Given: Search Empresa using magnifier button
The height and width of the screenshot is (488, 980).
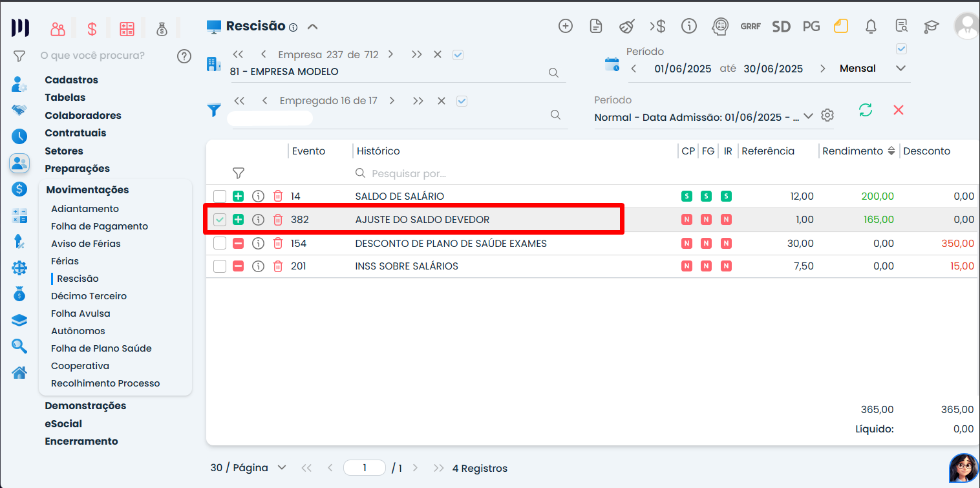Looking at the screenshot, I should point(553,73).
